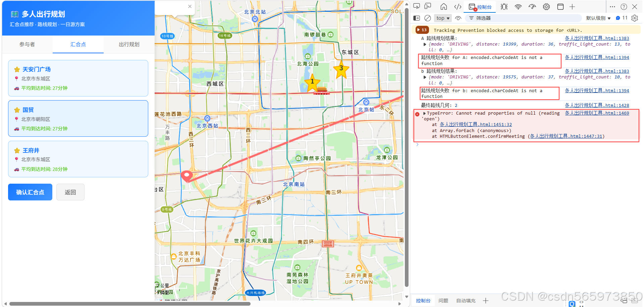
Task: Click the 筛选器 console filter field
Action: click(x=523, y=18)
